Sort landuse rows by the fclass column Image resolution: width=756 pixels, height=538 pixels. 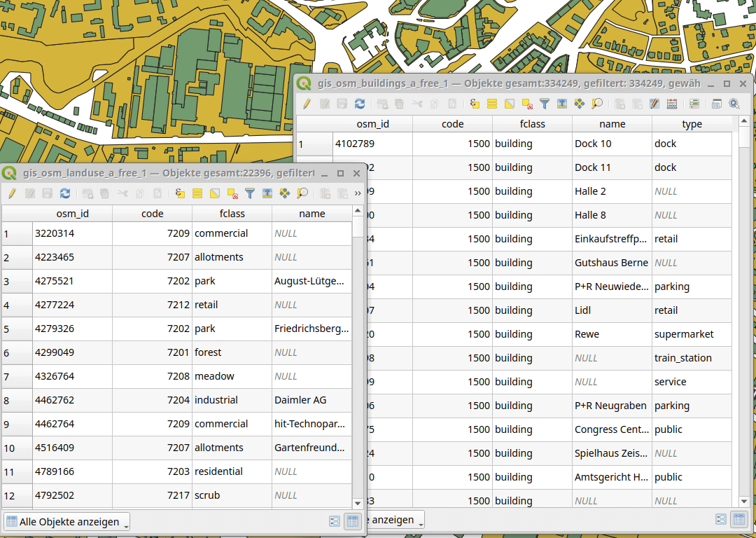click(x=232, y=213)
